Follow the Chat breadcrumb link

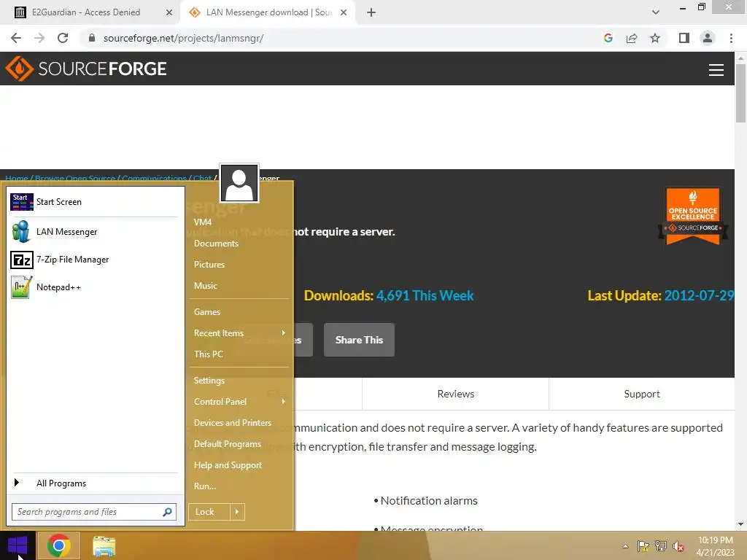[x=202, y=178]
